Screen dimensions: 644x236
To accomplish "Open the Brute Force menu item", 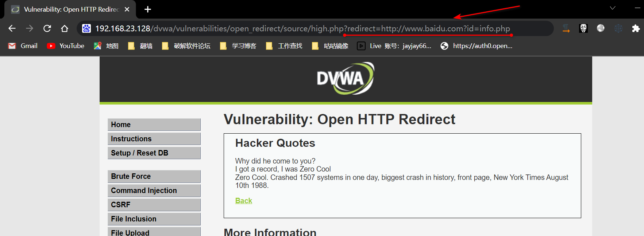I will pos(154,176).
